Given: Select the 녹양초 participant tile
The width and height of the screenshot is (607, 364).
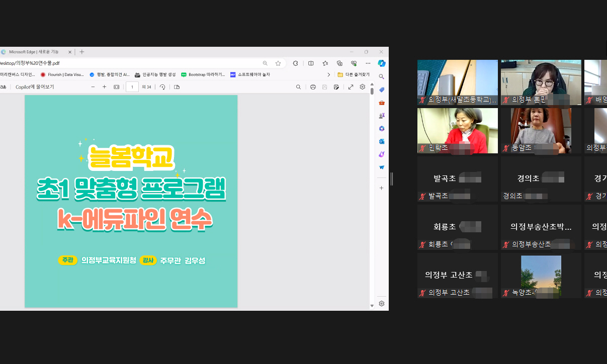Looking at the screenshot, I should coord(541,276).
